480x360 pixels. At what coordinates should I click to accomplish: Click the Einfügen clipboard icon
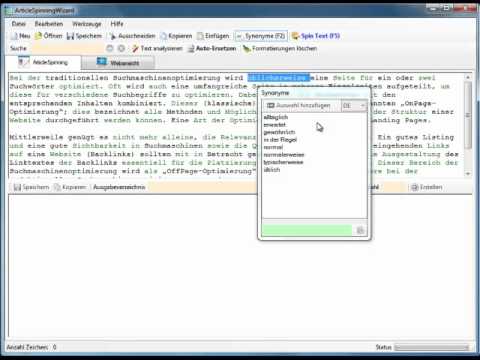coord(200,36)
